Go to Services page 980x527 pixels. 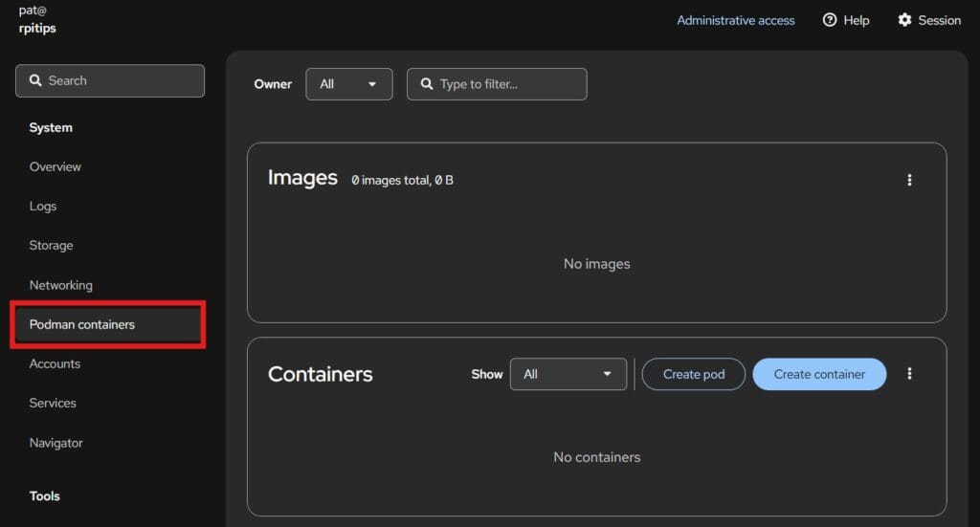coord(53,403)
